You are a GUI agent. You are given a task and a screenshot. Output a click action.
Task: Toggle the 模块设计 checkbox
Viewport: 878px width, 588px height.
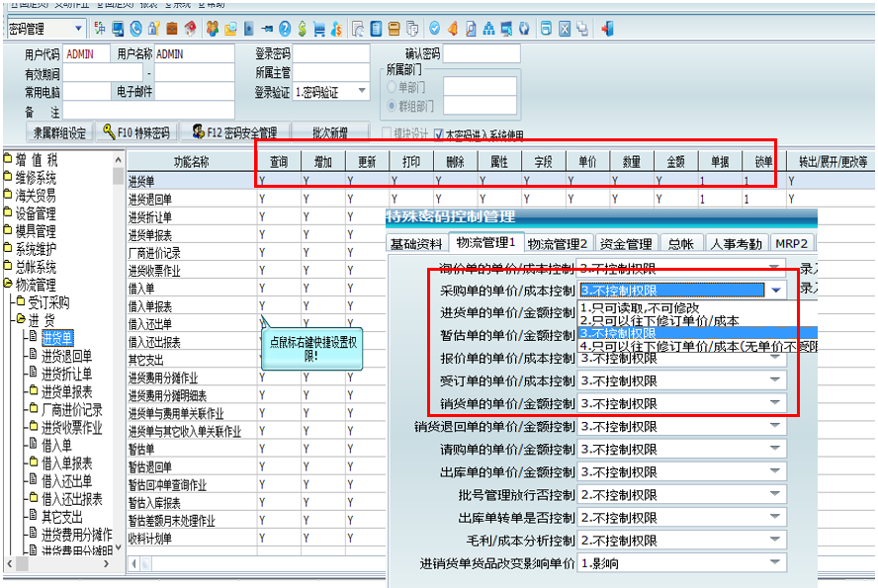(x=387, y=133)
